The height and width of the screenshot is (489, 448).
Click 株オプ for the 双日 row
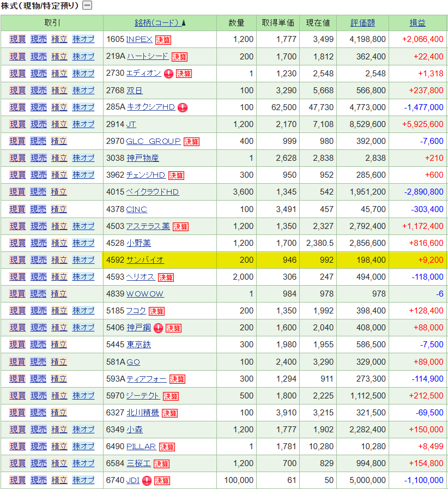[83, 90]
